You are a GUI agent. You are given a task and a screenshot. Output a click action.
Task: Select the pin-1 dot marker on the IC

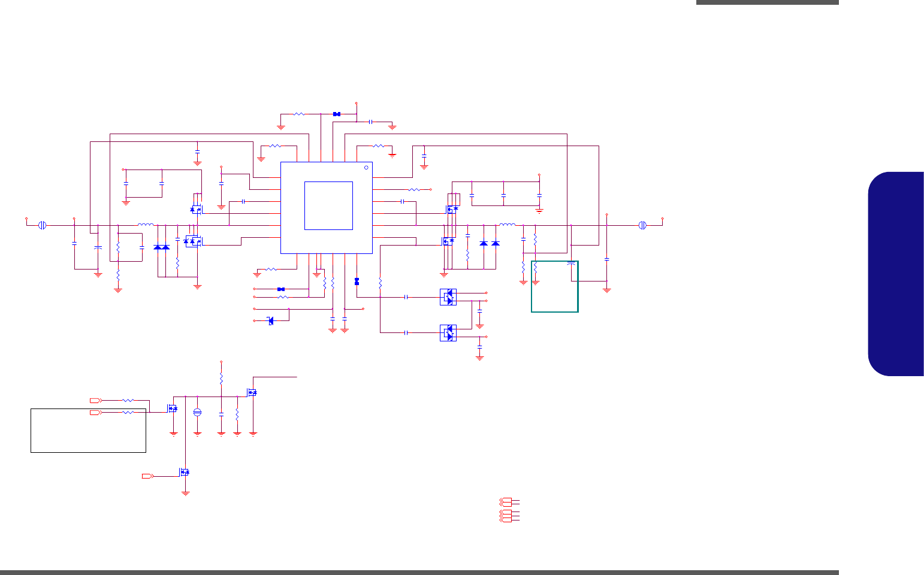367,168
